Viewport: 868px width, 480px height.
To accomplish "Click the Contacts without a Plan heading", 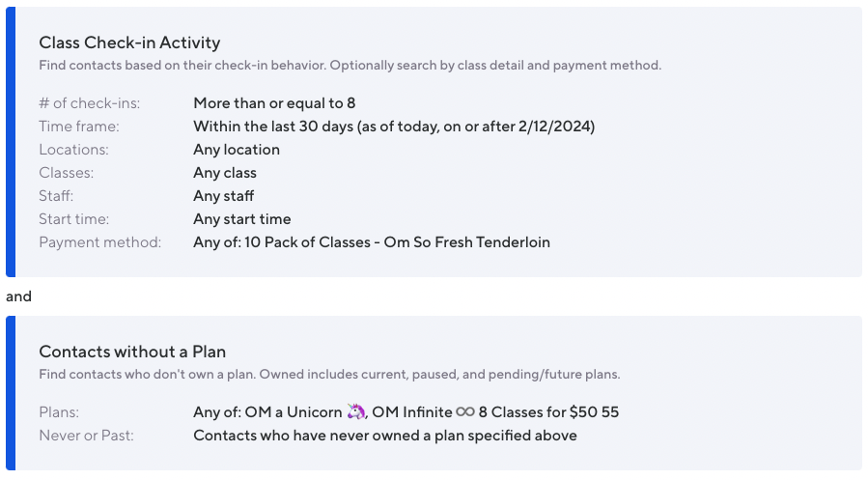I will point(132,352).
